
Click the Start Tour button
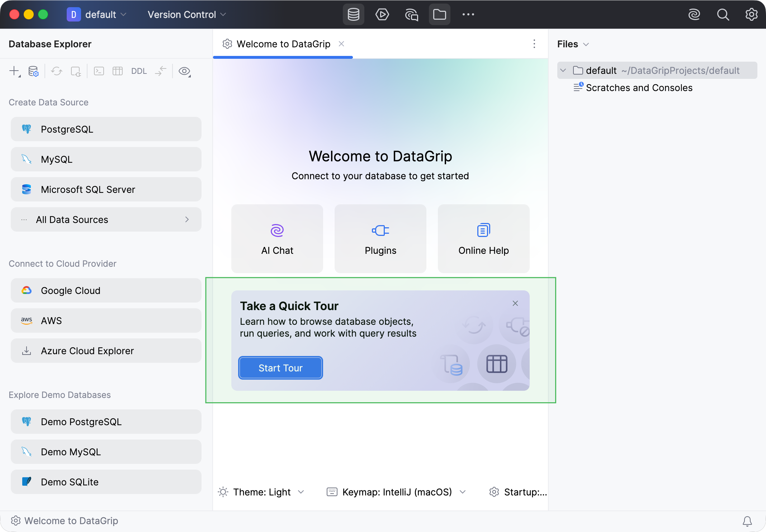(x=280, y=368)
